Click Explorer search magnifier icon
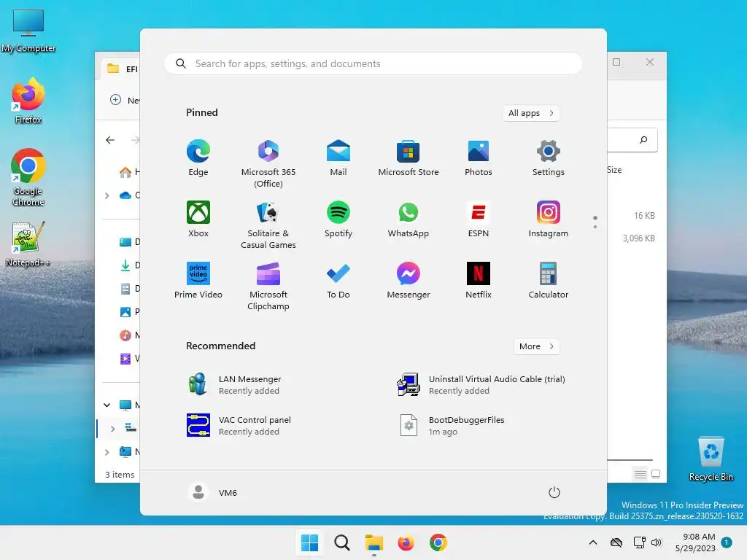This screenshot has width=747, height=560. pyautogui.click(x=643, y=140)
